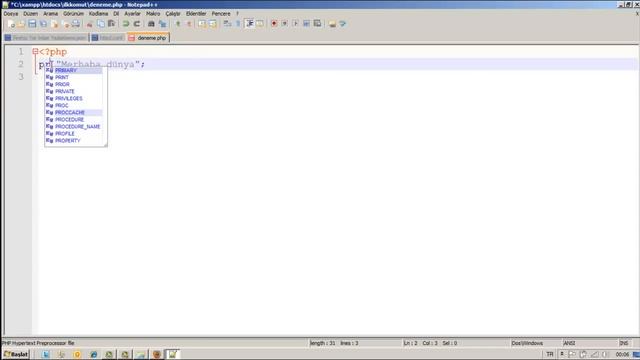Run macro multiple times icon
The height and width of the screenshot is (360, 640).
click(307, 24)
